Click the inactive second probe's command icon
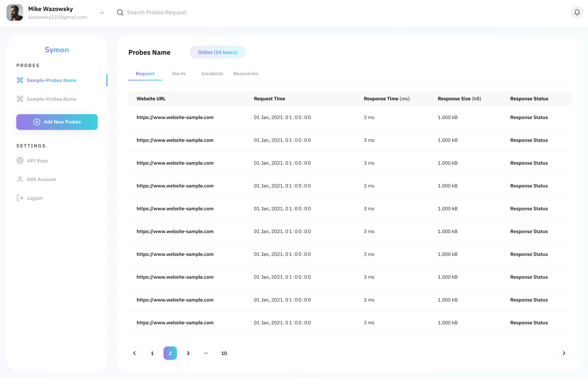 tap(20, 99)
